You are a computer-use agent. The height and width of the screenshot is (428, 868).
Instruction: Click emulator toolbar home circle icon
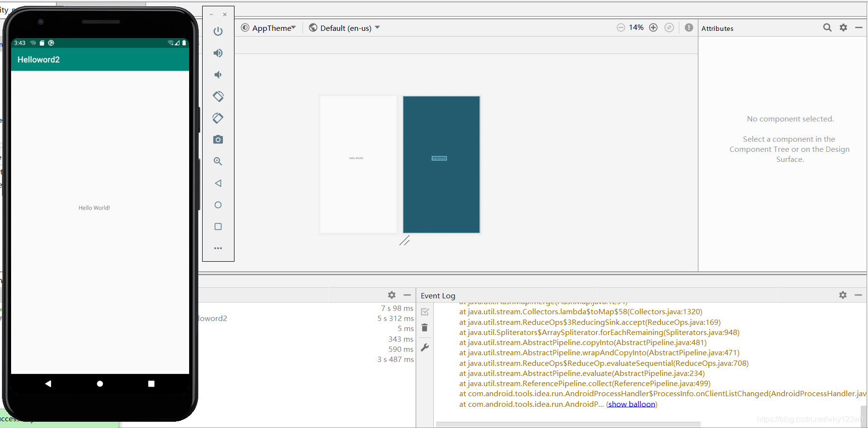point(218,205)
